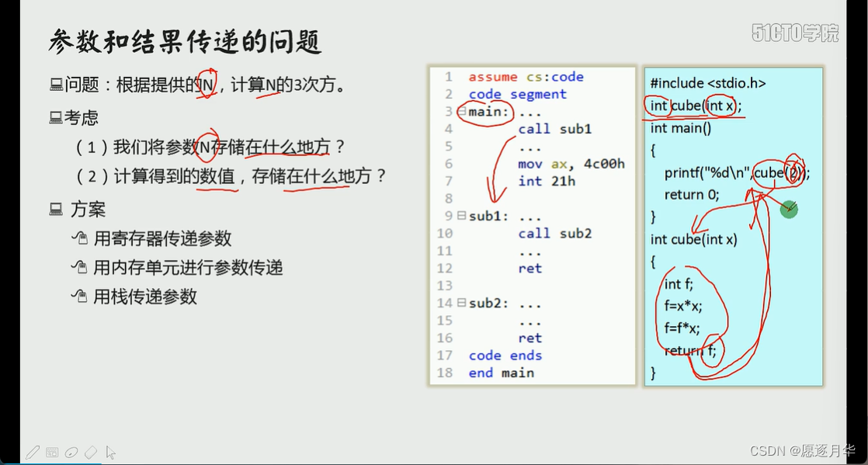Click the sub1: label on line 9
Viewport: 868px width, 465px height.
(x=489, y=216)
